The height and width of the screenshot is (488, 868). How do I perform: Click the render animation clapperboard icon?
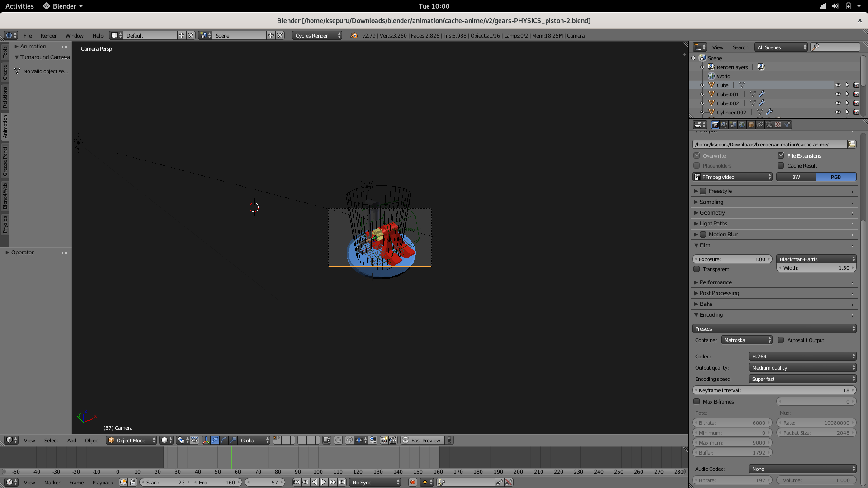click(392, 440)
